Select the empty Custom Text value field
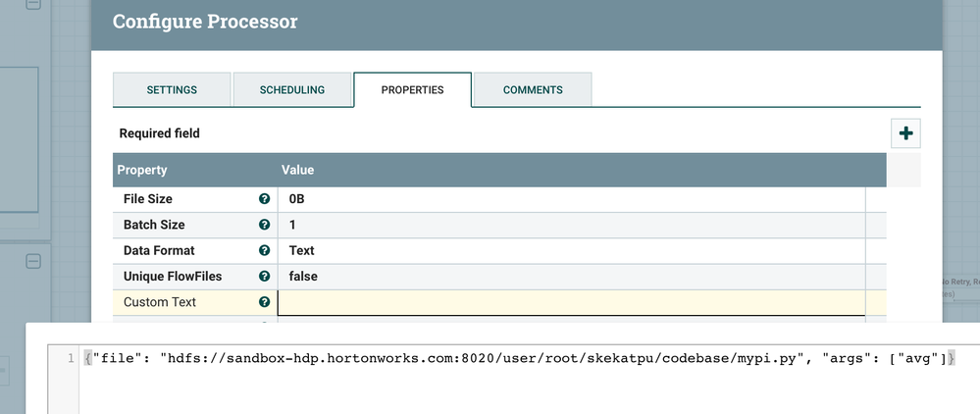This screenshot has height=414, width=980. [571, 302]
